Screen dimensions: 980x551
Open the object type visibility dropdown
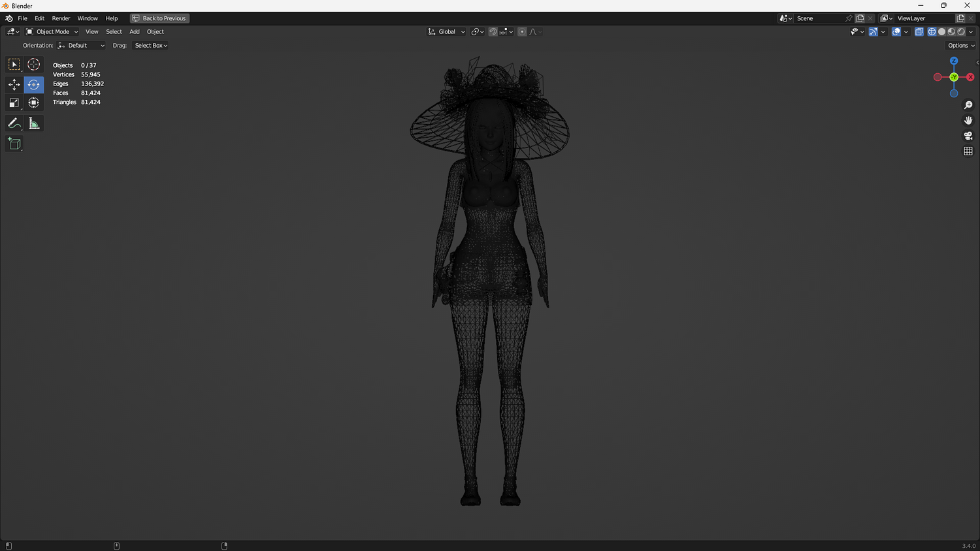point(857,32)
